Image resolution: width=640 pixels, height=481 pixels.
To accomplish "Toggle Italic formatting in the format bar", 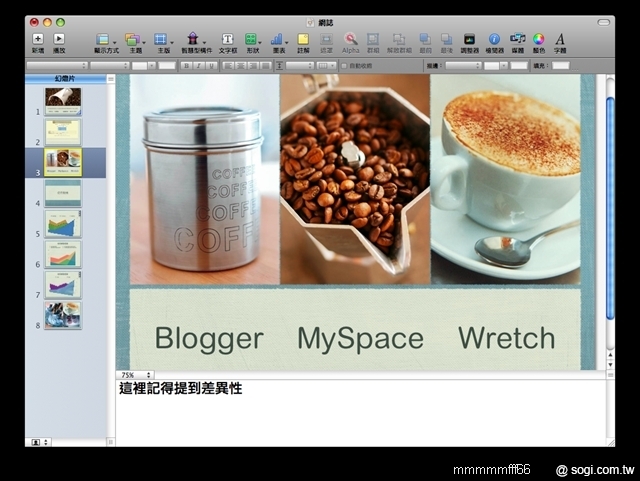I will [198, 66].
